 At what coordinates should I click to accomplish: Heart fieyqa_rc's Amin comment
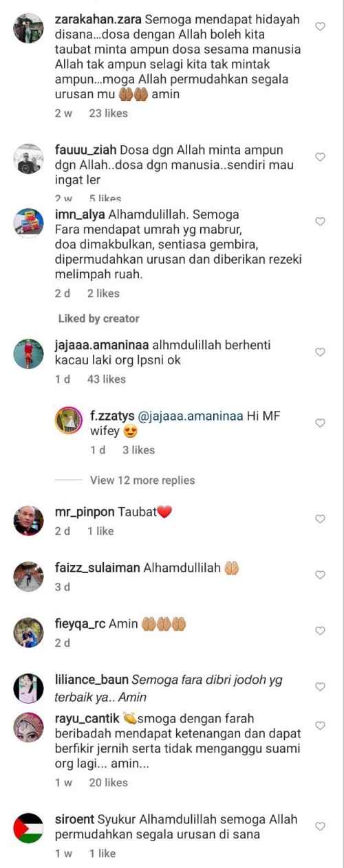tap(320, 631)
